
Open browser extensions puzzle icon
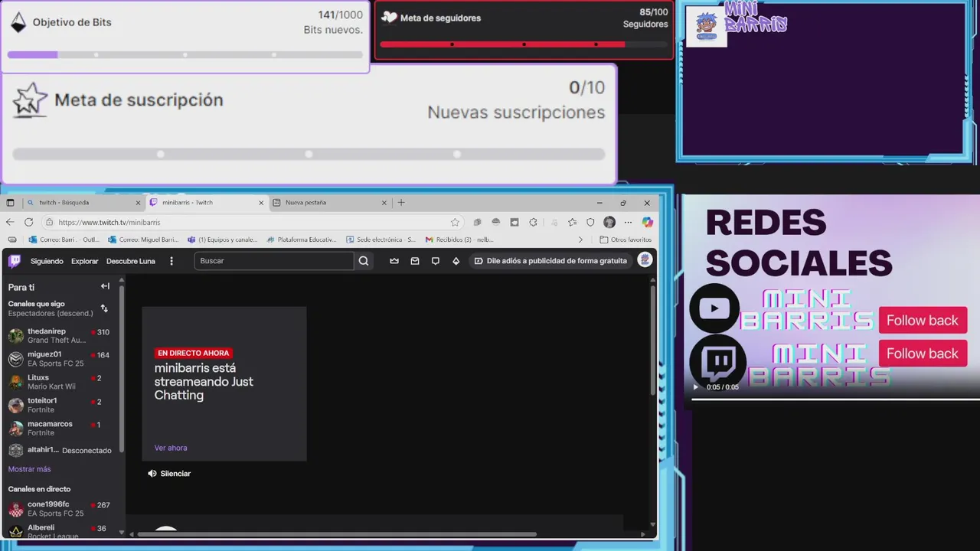point(534,222)
